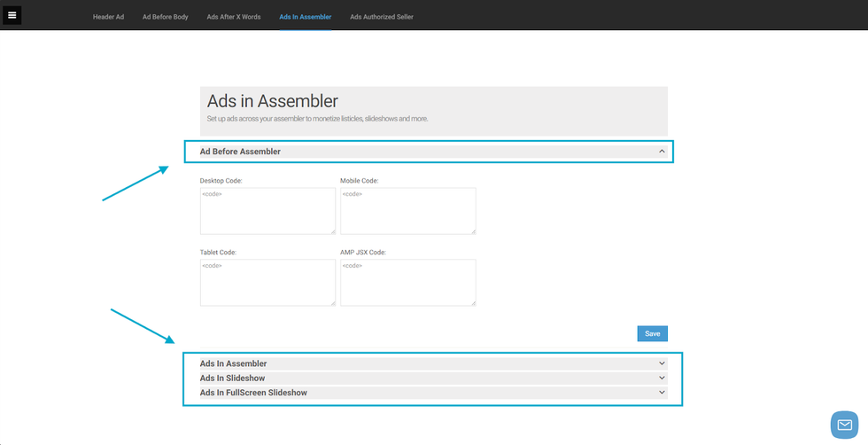The height and width of the screenshot is (445, 868).
Task: Click Ads In Assembler accordion title
Action: click(x=233, y=363)
